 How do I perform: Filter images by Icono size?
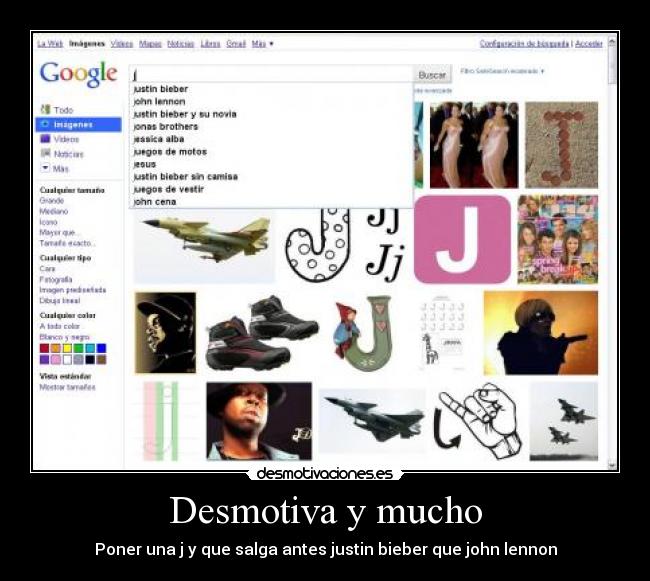(48, 222)
